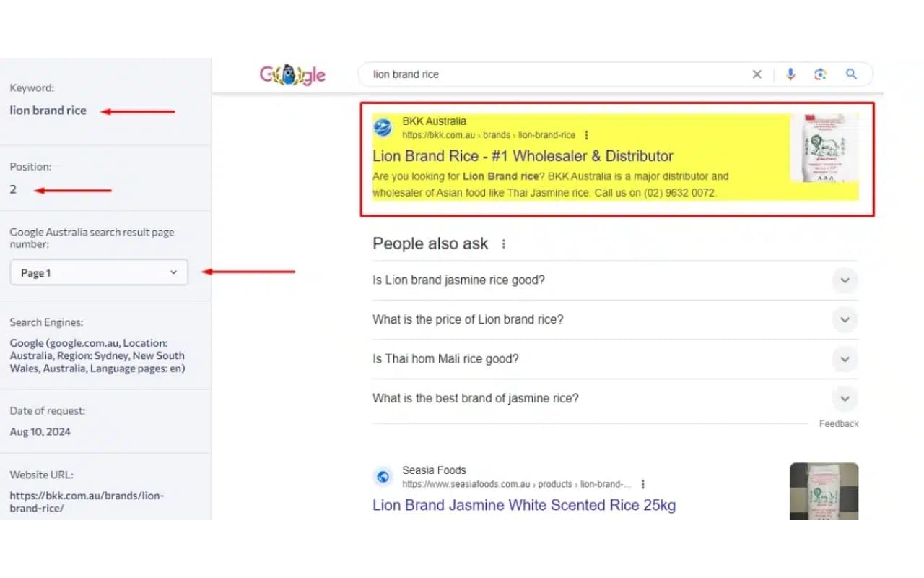Expand 'What is the price of Lion brand rice?'
Viewport: 924px width, 578px height.
tap(845, 319)
